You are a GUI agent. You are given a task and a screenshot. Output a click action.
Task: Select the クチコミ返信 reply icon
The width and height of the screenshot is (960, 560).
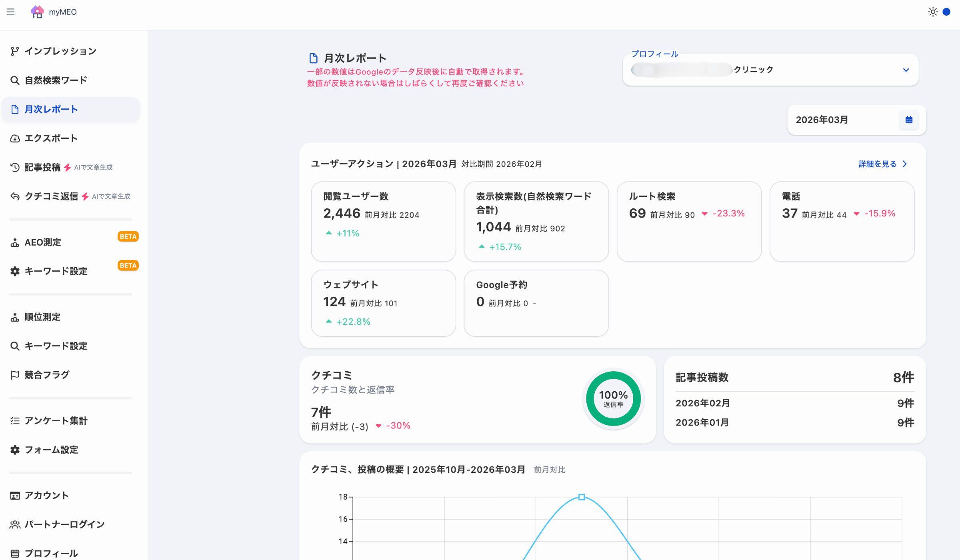15,196
